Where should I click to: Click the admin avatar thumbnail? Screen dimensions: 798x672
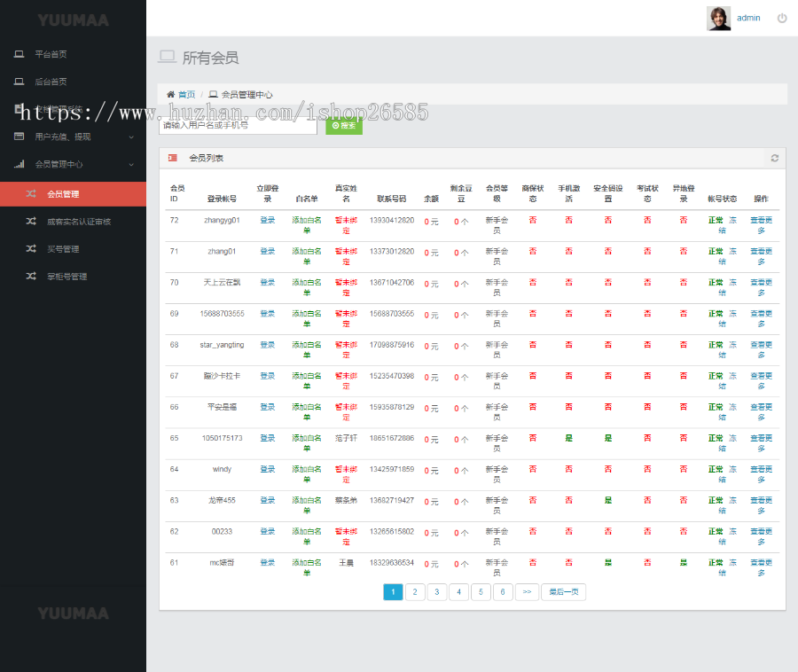click(718, 19)
